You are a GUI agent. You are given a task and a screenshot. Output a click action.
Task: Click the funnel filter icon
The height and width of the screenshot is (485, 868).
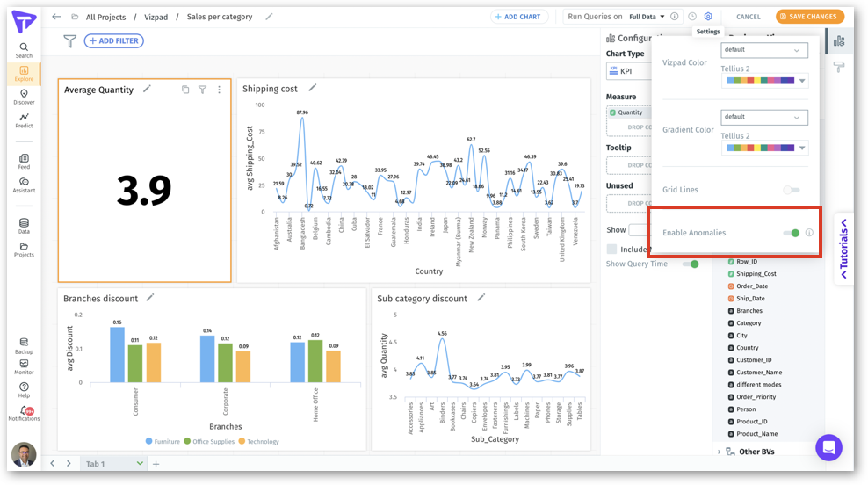coord(69,40)
